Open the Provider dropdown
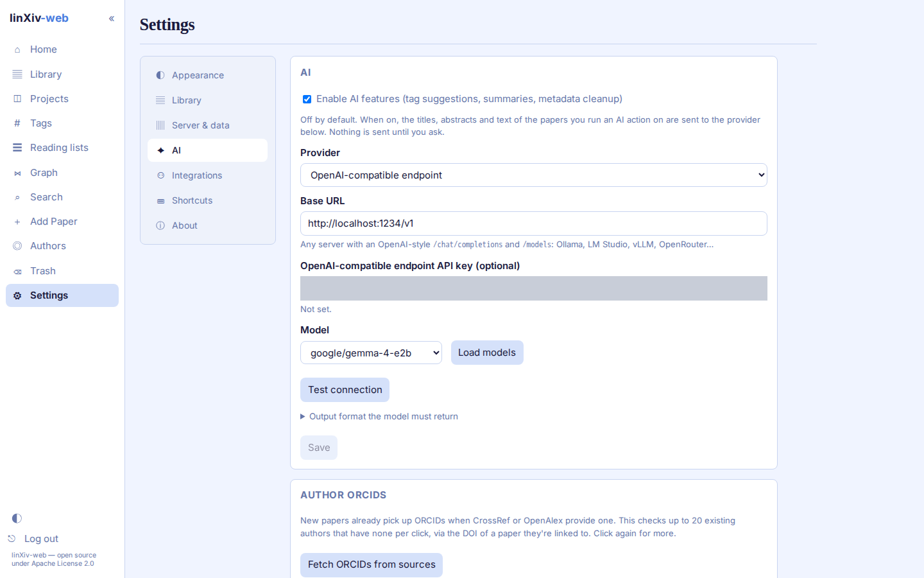Viewport: 924px width, 578px height. pyautogui.click(x=534, y=175)
